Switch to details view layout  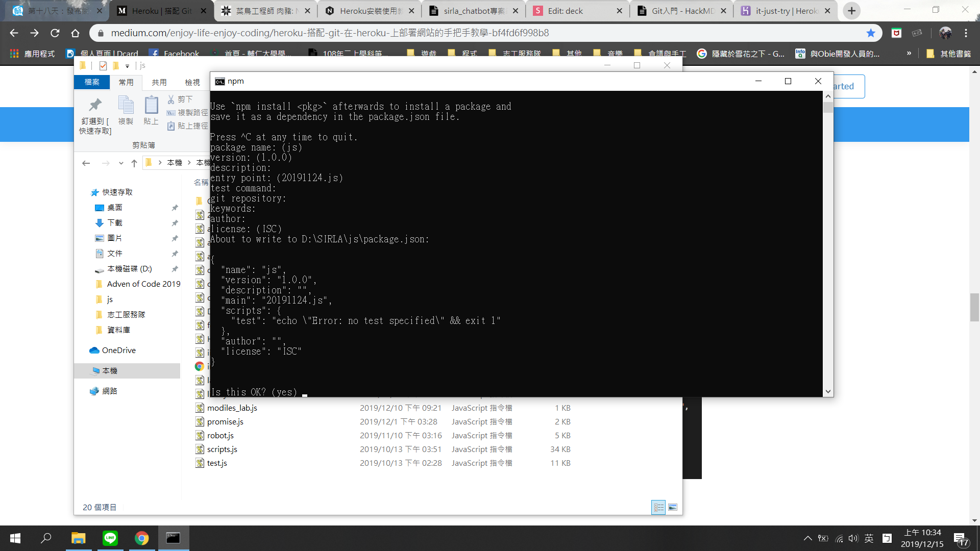pos(658,507)
